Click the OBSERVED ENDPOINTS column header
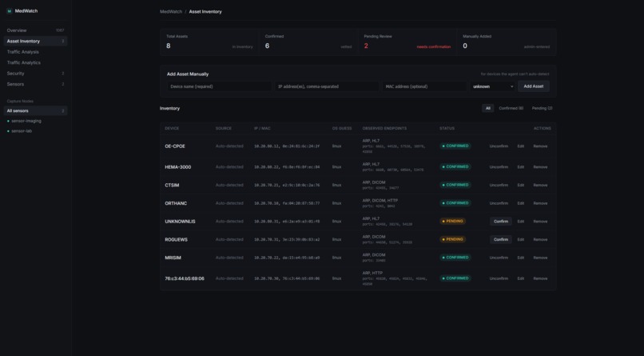 [x=384, y=128]
